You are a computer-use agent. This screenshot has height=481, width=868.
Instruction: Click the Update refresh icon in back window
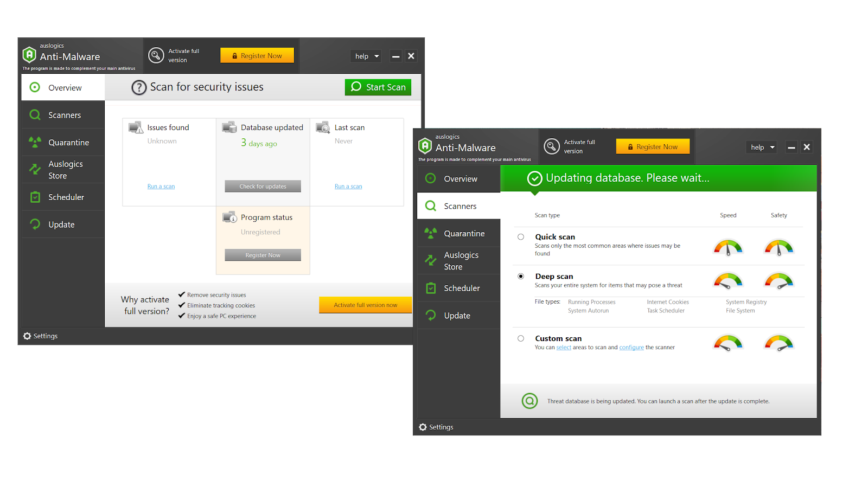[x=35, y=224]
